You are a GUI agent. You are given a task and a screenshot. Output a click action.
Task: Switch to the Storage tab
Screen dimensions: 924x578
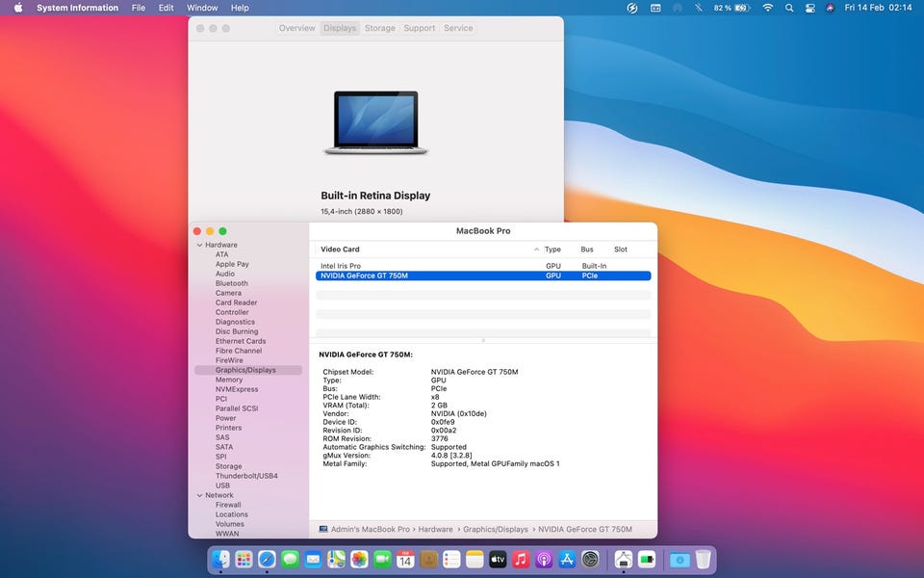[379, 28]
